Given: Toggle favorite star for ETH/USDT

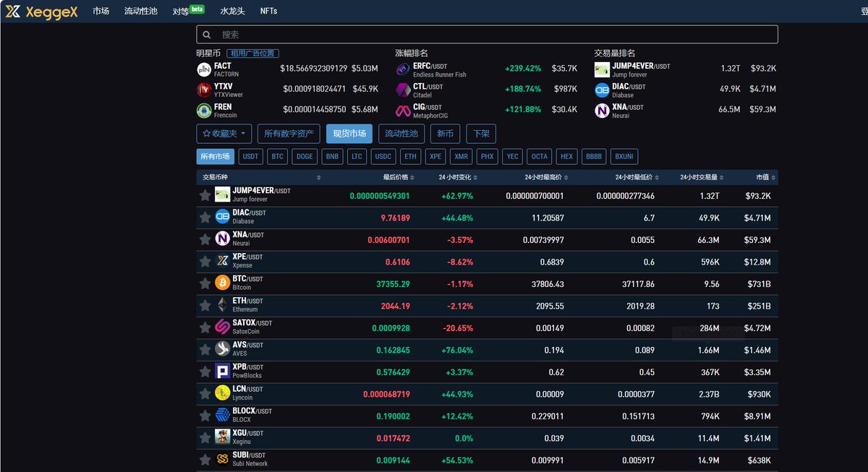Looking at the screenshot, I should coord(205,305).
